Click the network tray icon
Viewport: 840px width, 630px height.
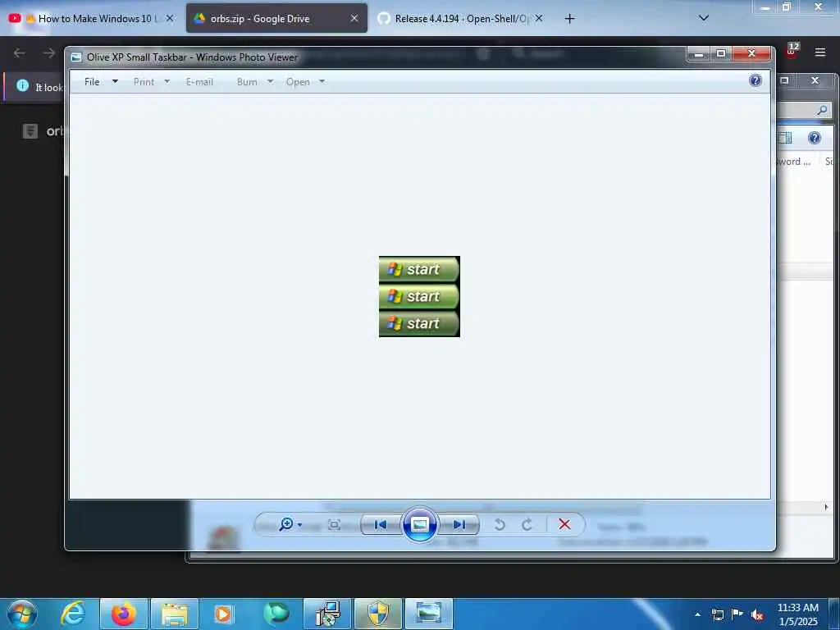(x=718, y=614)
